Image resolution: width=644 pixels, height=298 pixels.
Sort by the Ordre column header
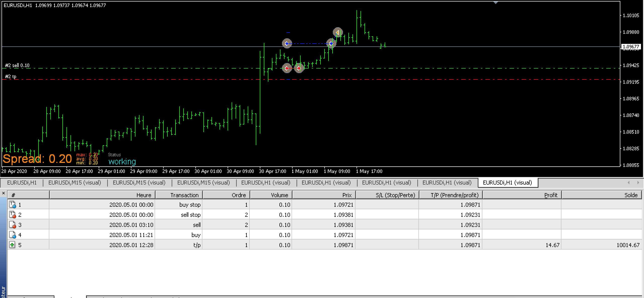tap(226, 195)
